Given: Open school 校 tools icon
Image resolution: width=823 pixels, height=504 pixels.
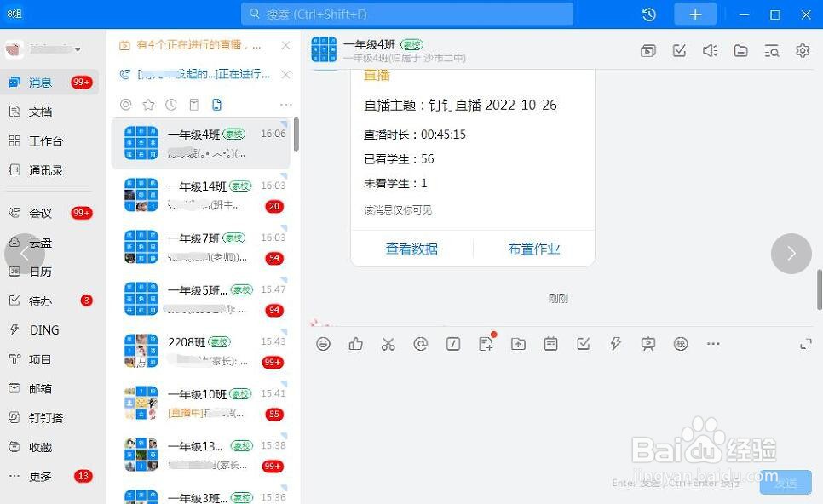Looking at the screenshot, I should (681, 344).
